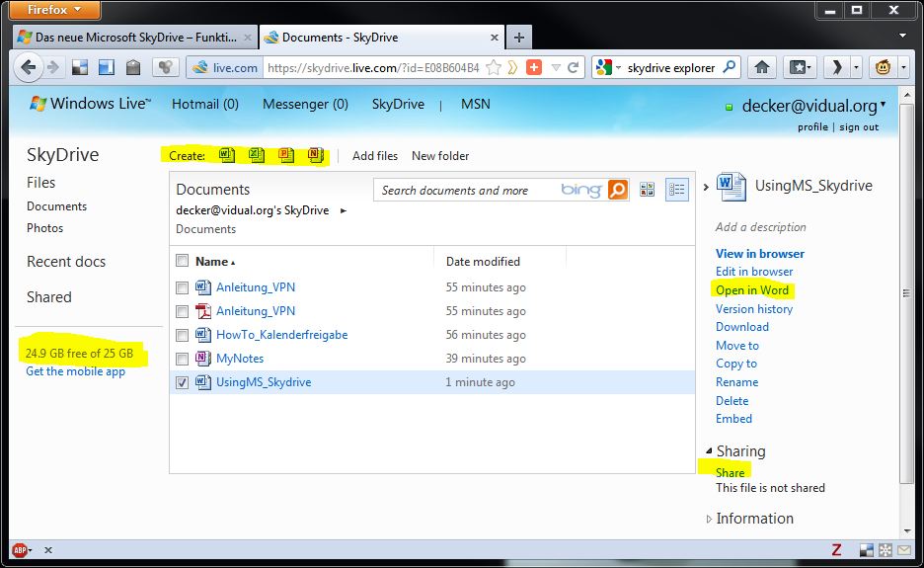This screenshot has width=924, height=568.
Task: Collapse the details pane arrow
Action: tap(706, 187)
